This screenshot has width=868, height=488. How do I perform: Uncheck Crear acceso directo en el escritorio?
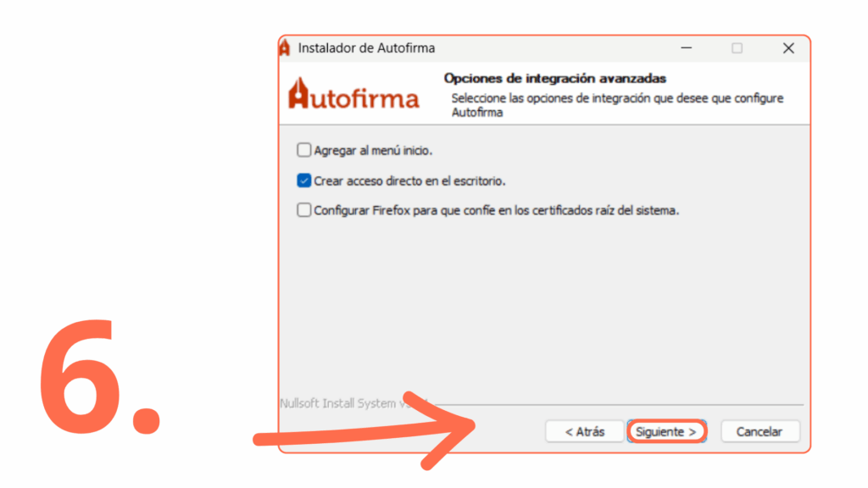304,180
